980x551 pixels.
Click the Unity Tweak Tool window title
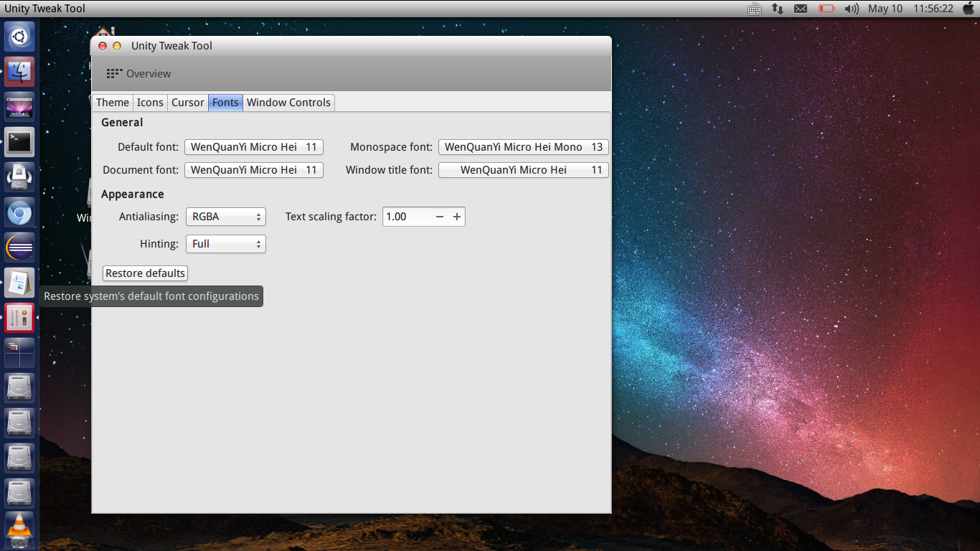click(171, 46)
